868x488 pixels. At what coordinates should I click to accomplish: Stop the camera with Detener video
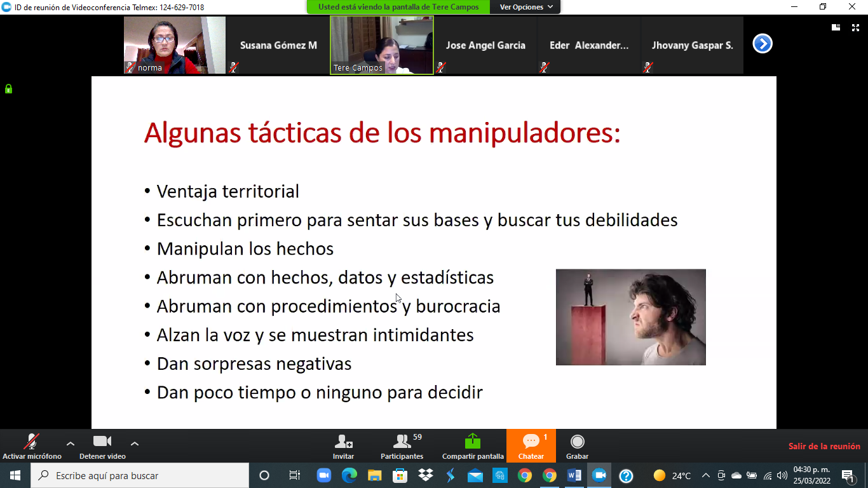102,442
